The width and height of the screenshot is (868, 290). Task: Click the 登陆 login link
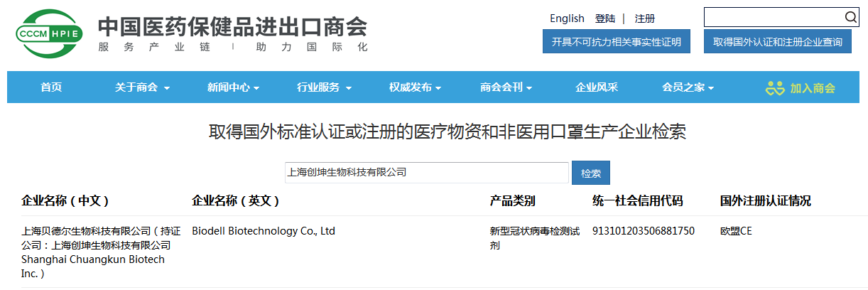click(x=605, y=18)
